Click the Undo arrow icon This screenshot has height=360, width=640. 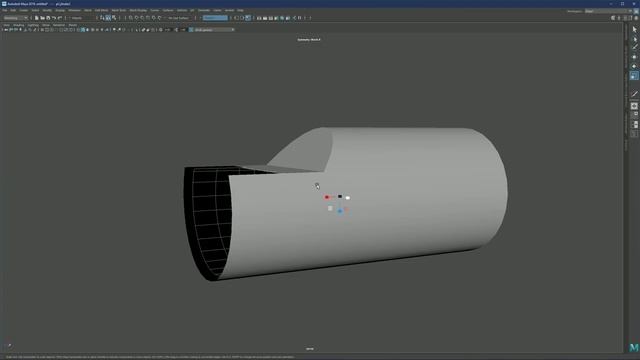coord(54,18)
